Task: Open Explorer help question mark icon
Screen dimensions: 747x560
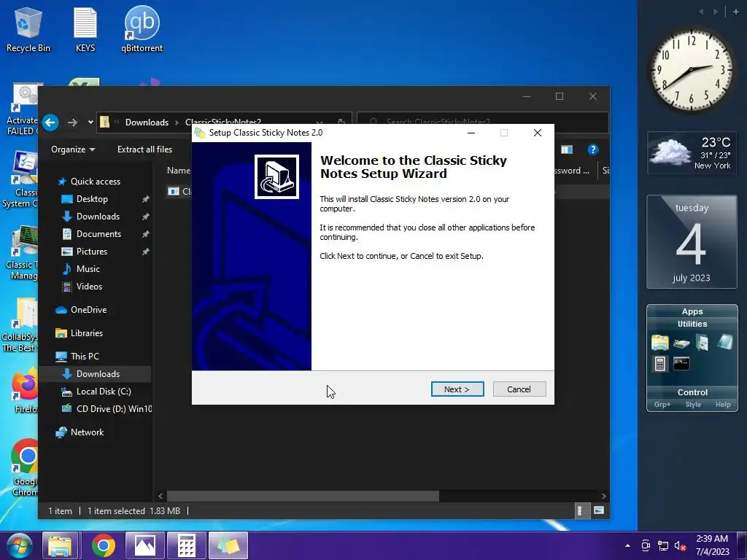Action: (592, 149)
